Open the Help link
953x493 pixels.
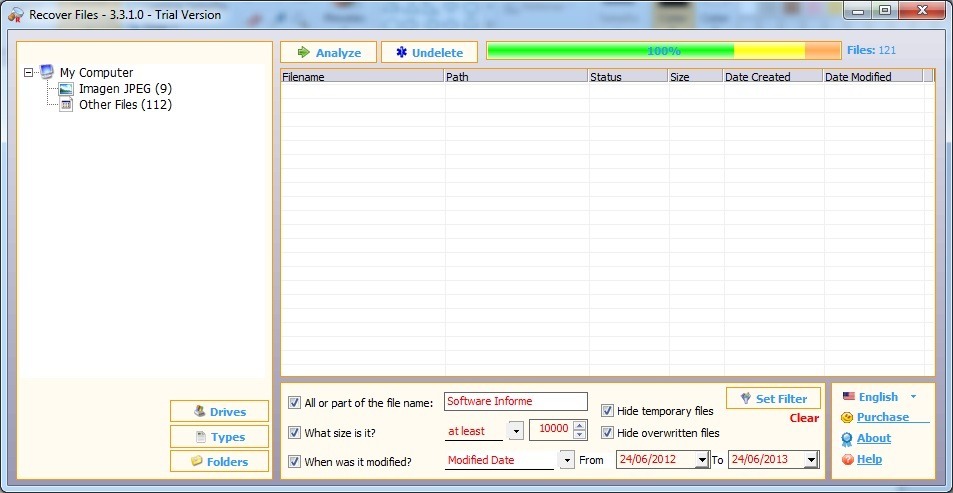tap(869, 459)
